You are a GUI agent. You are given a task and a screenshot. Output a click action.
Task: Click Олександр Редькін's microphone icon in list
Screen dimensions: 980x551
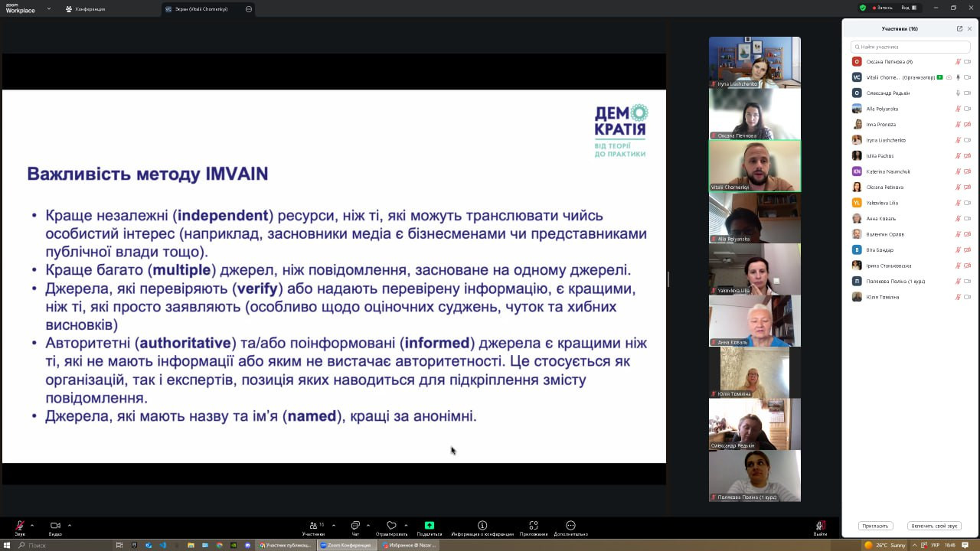click(958, 93)
